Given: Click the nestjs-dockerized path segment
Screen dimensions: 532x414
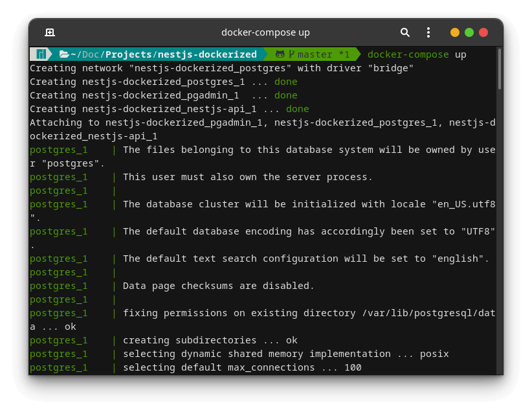Looking at the screenshot, I should point(207,54).
